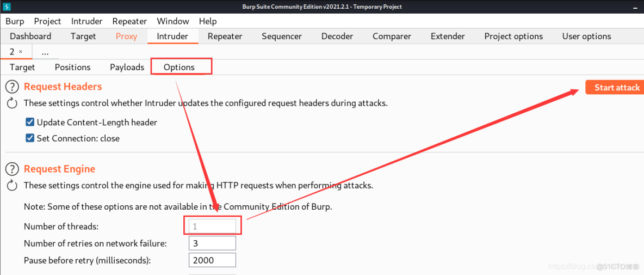Select attack tab number 2

tap(13, 52)
